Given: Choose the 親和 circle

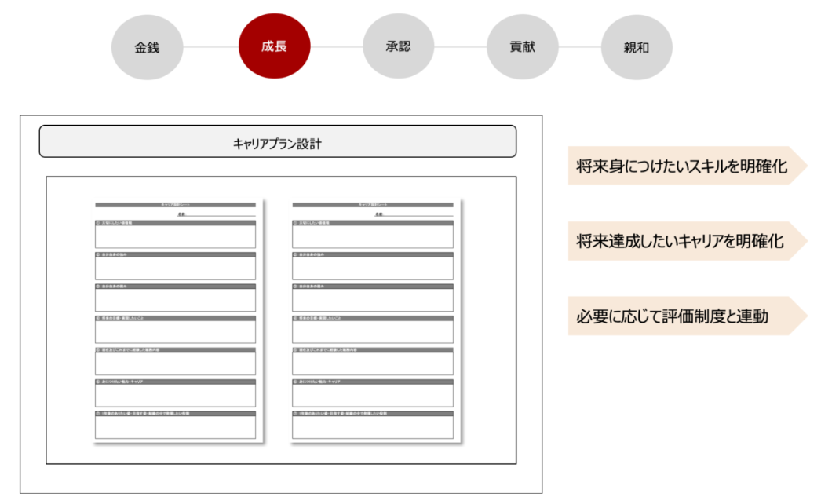Looking at the screenshot, I should (x=637, y=47).
